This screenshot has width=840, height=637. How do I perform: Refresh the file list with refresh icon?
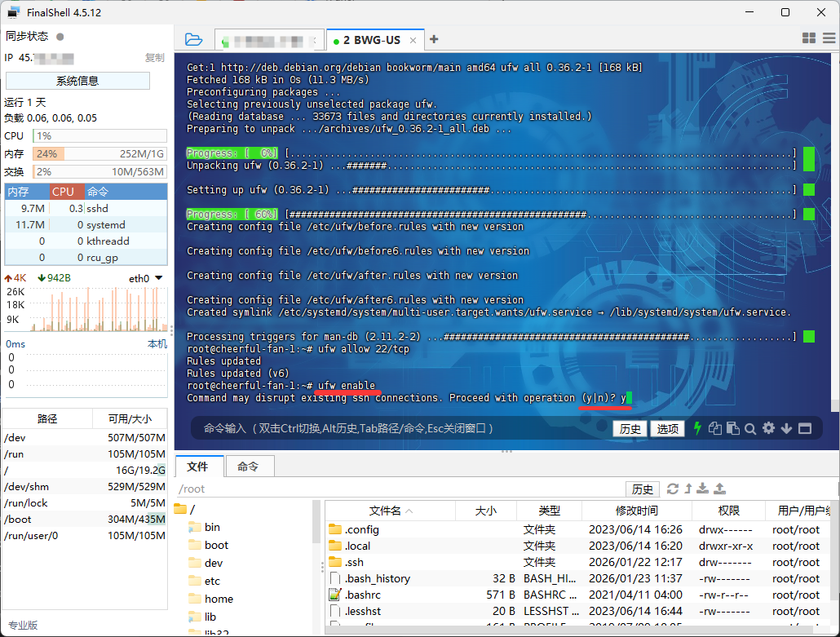[x=673, y=489]
